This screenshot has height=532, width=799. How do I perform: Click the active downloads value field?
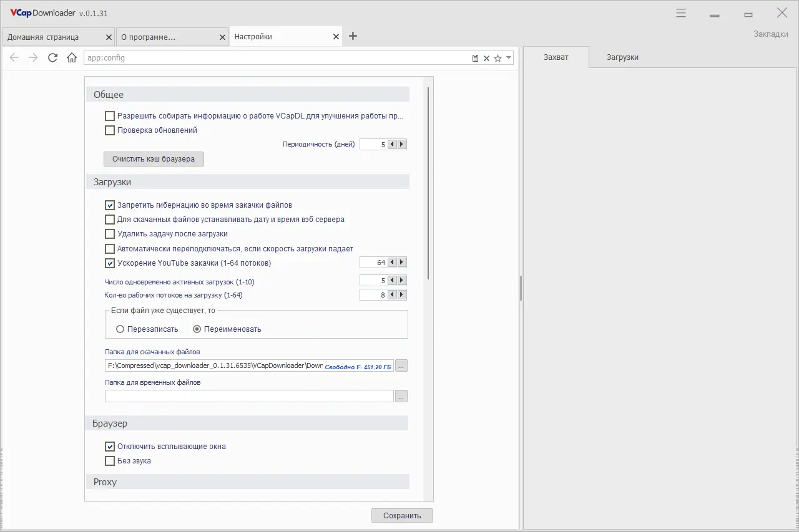[374, 281]
